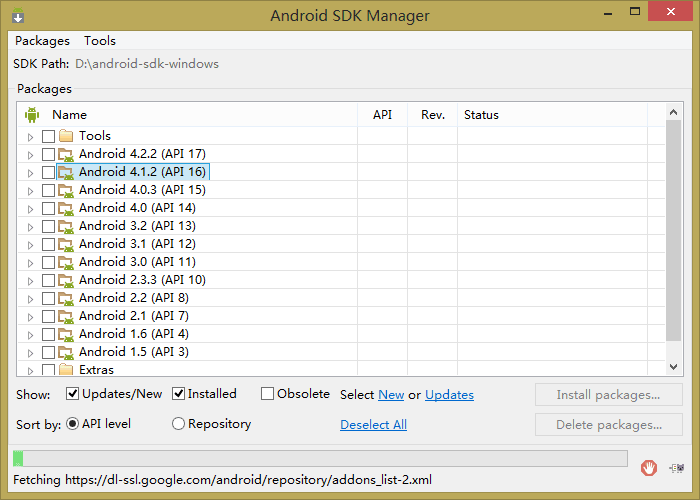Click the Android 4.0.3 (API 15) package icon
Viewport: 700px width, 500px height.
click(x=66, y=191)
